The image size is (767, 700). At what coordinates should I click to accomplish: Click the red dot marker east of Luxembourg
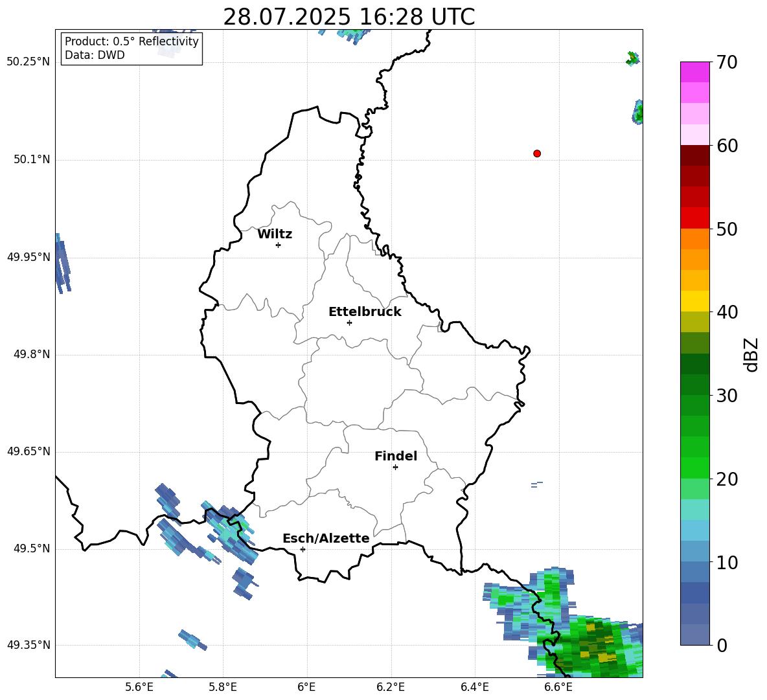pyautogui.click(x=537, y=153)
